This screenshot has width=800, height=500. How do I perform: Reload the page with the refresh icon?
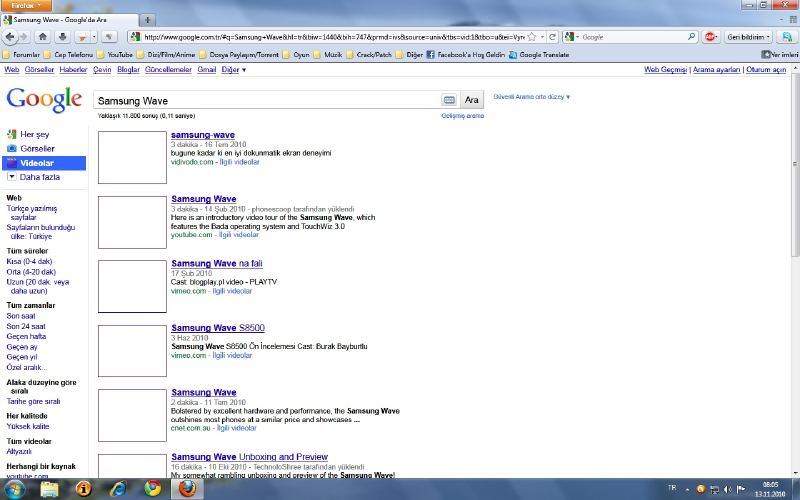click(x=552, y=37)
